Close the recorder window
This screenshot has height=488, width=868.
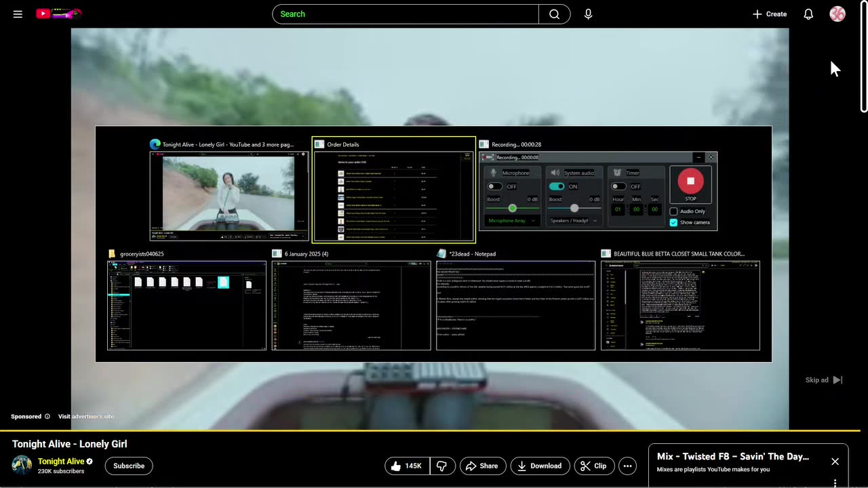point(711,157)
